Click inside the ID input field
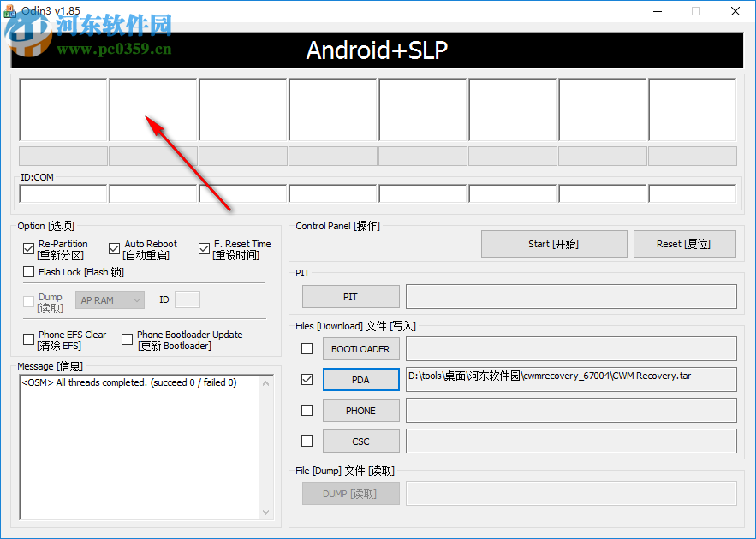Viewport: 756px width, 539px height. tap(186, 299)
